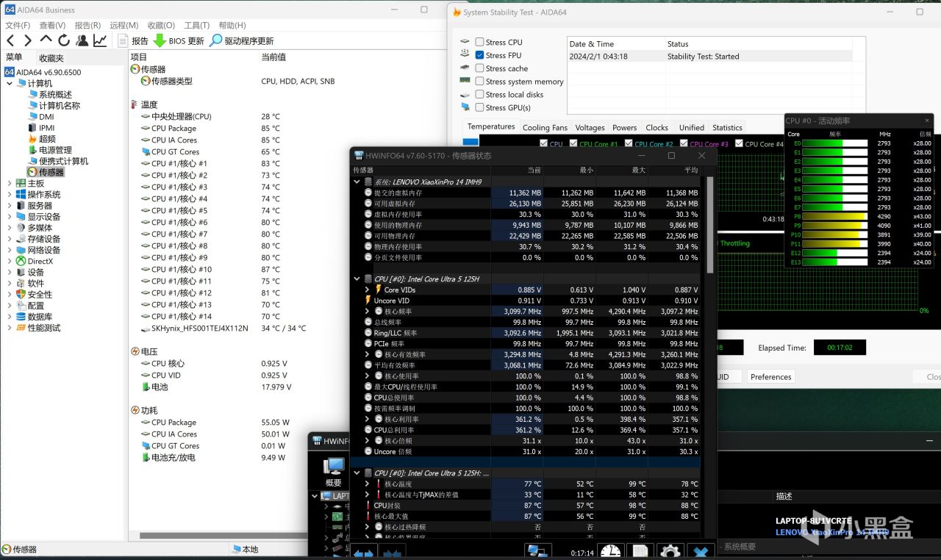Switch to the Statistics tab
Screen dimensions: 941x560
(727, 127)
